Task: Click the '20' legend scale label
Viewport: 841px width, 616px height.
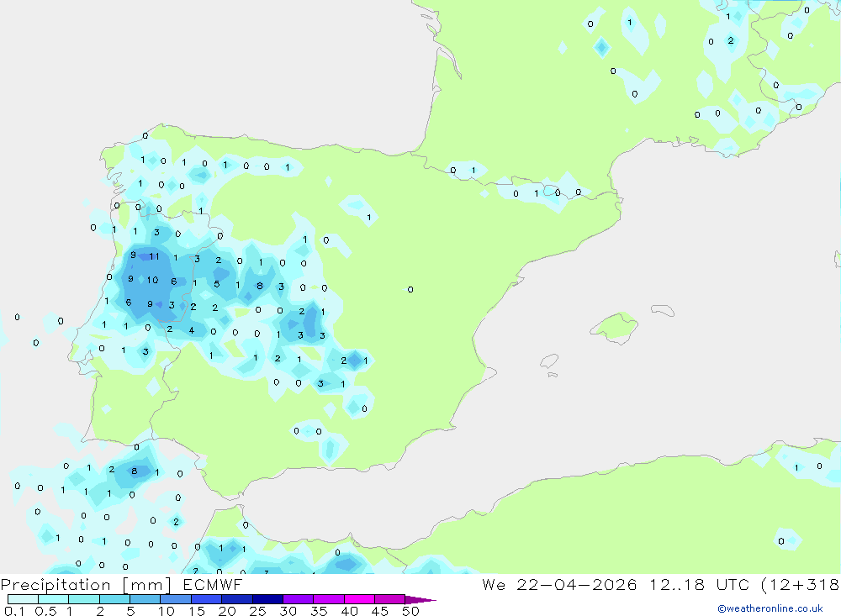Action: pyautogui.click(x=227, y=611)
